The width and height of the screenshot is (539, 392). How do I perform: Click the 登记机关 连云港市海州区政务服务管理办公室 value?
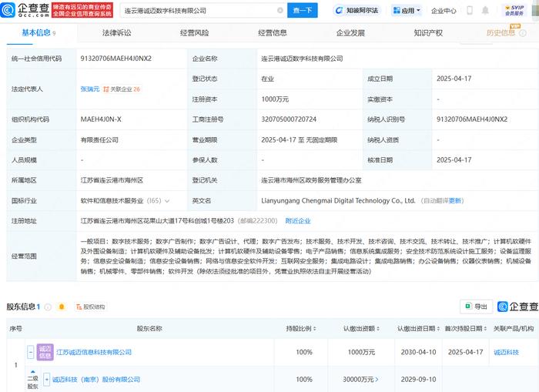pos(311,180)
